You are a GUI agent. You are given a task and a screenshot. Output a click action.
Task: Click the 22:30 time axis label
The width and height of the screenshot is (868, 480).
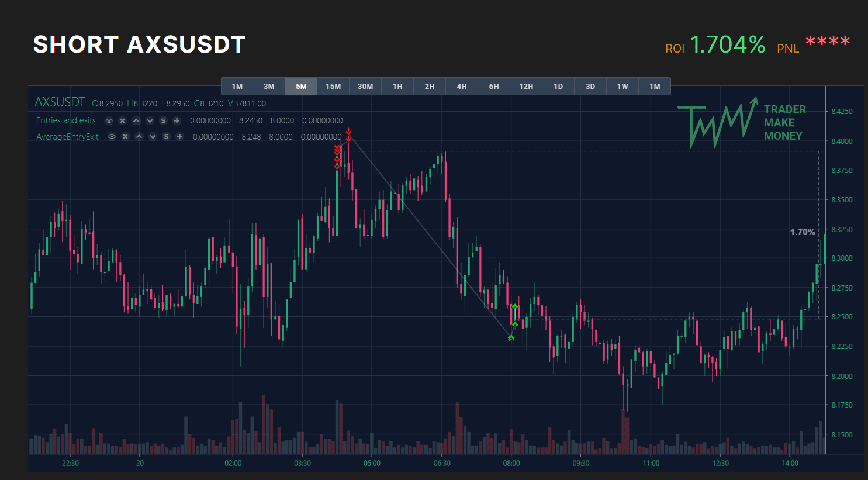[70, 463]
